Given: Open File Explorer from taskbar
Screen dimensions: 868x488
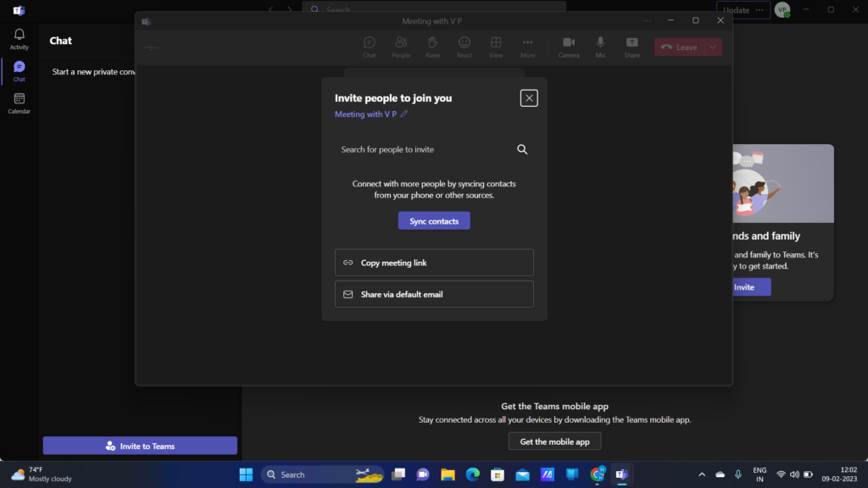Looking at the screenshot, I should pos(448,474).
